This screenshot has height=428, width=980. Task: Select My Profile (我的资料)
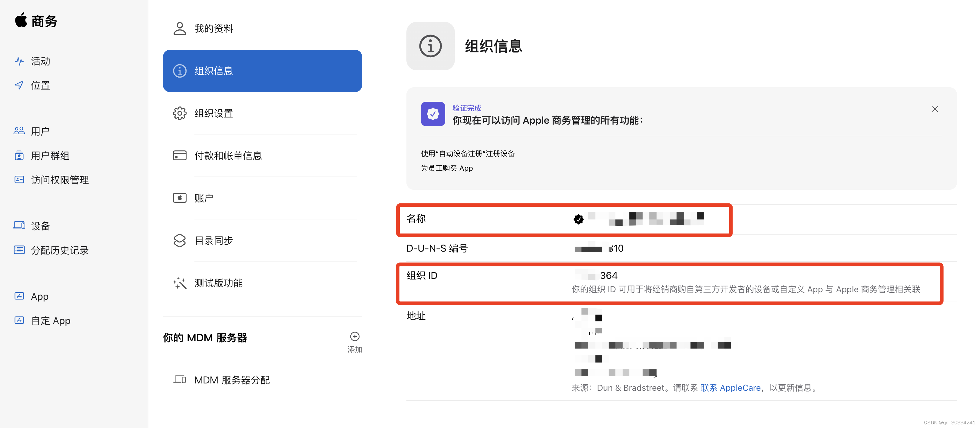tap(214, 28)
